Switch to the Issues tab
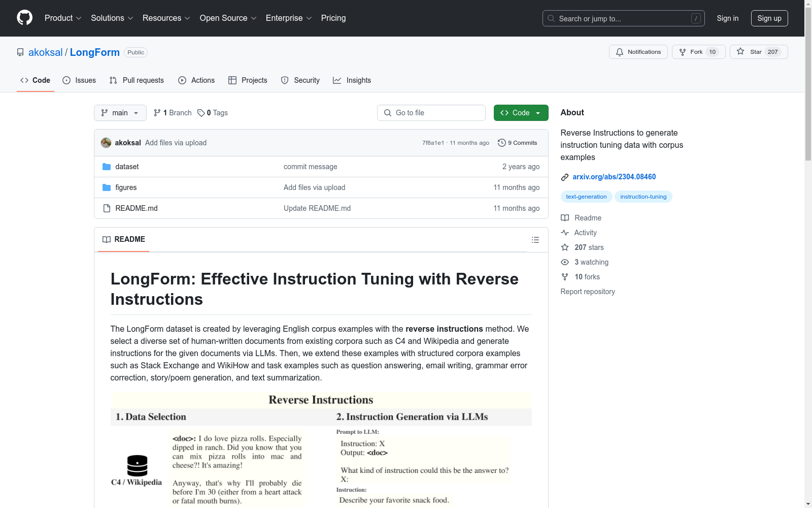812x508 pixels. click(x=79, y=80)
